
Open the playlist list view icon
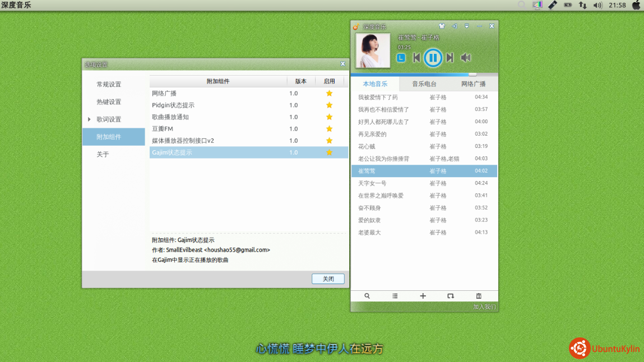[395, 296]
